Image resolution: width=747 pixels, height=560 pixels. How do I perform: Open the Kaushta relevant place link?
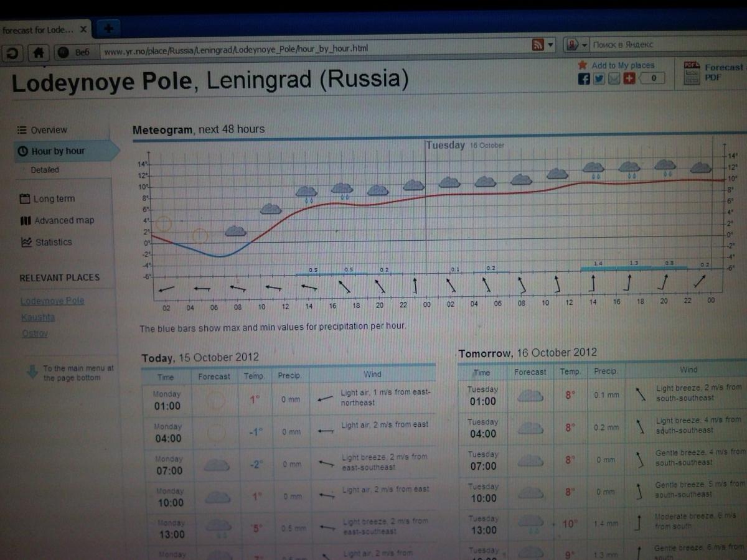click(x=38, y=317)
